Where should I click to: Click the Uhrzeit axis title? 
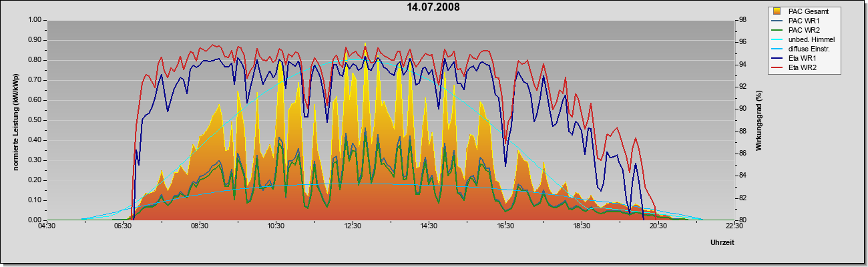point(722,244)
